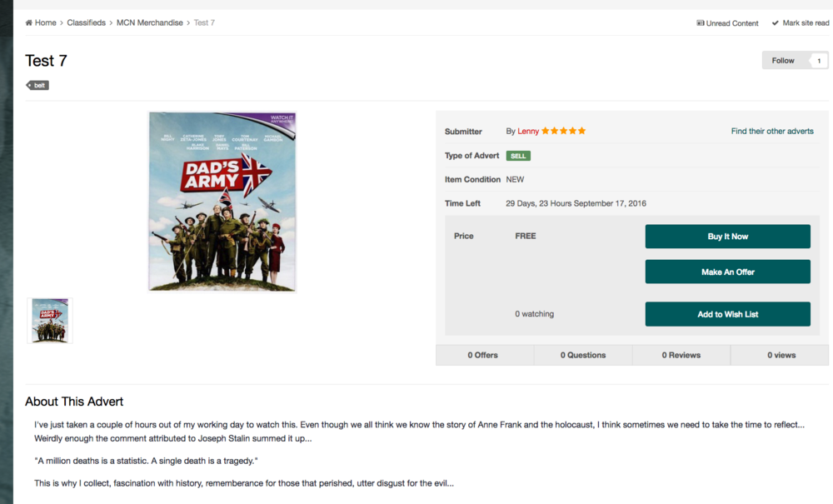This screenshot has height=504, width=833.
Task: Click the Mark site read checkmark icon
Action: [x=775, y=22]
